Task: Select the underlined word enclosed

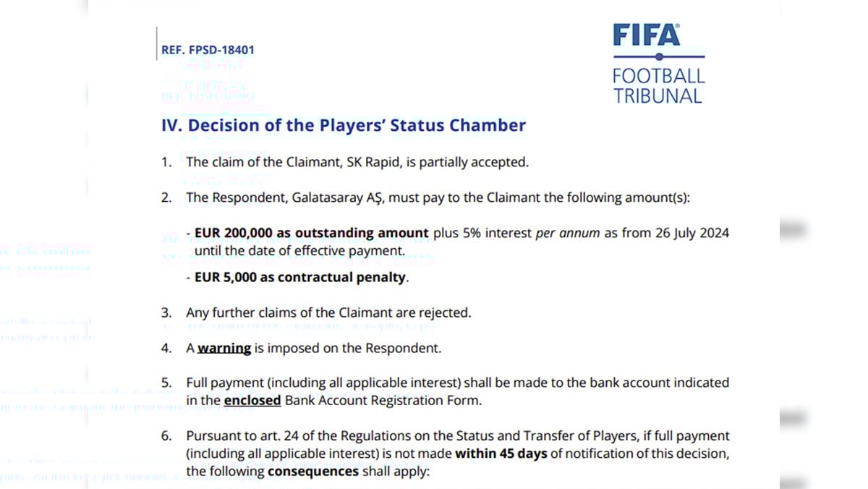Action: tap(252, 400)
